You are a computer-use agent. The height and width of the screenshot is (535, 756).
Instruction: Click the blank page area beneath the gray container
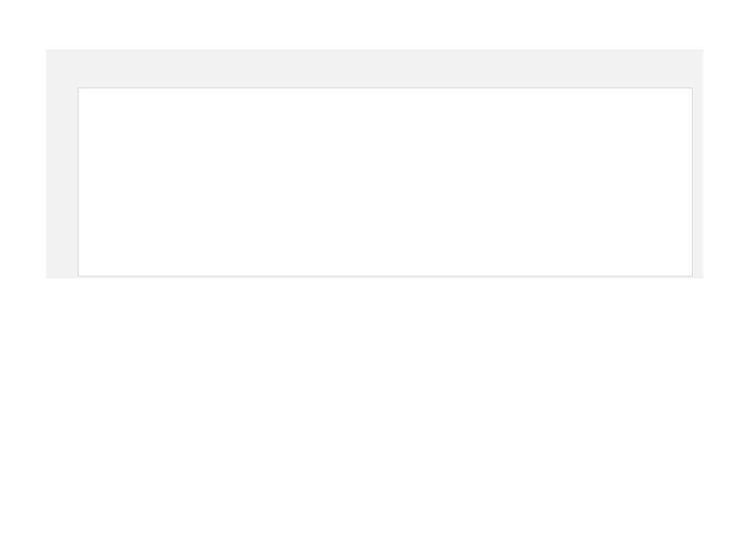(x=378, y=406)
